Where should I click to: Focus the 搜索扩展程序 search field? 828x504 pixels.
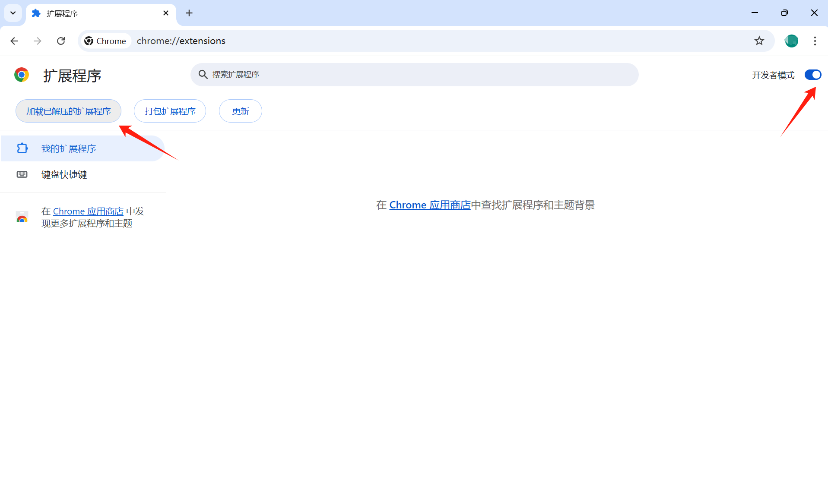tap(415, 75)
